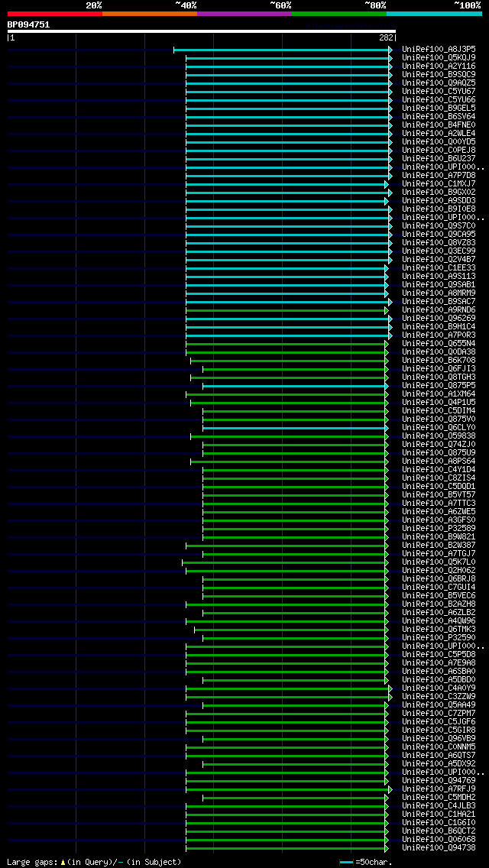Open hit UniRef100_A2Y116

coord(439,66)
